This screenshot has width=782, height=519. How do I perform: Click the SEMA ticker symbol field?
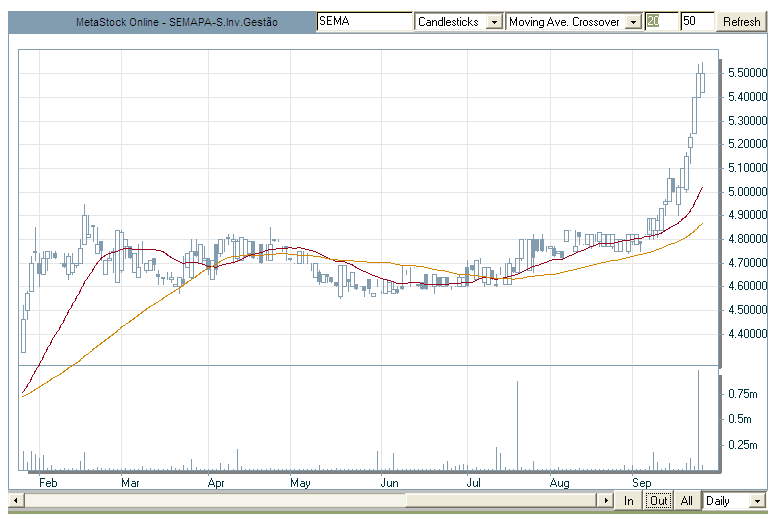(363, 21)
